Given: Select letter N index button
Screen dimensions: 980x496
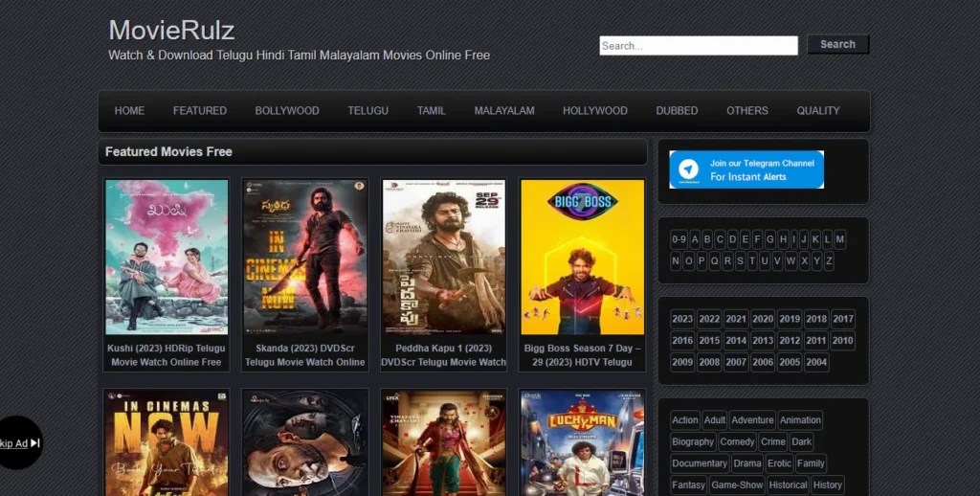Looking at the screenshot, I should (676, 260).
